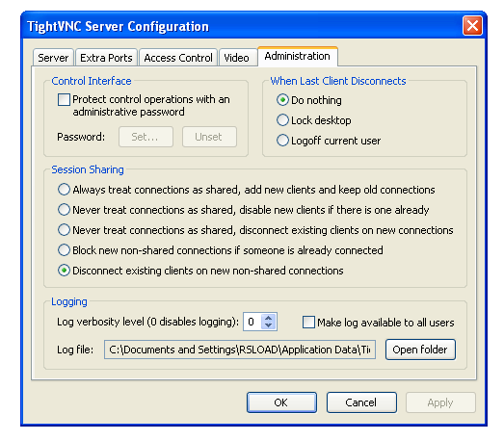Screen dimensions: 504x441
Task: Click the Cancel button
Action: (x=361, y=402)
